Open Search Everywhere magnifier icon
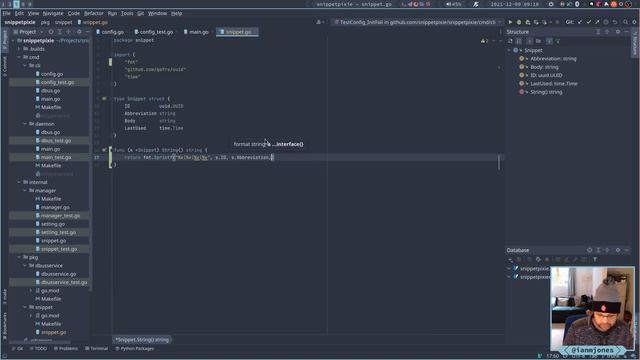The height and width of the screenshot is (360, 640). point(625,22)
